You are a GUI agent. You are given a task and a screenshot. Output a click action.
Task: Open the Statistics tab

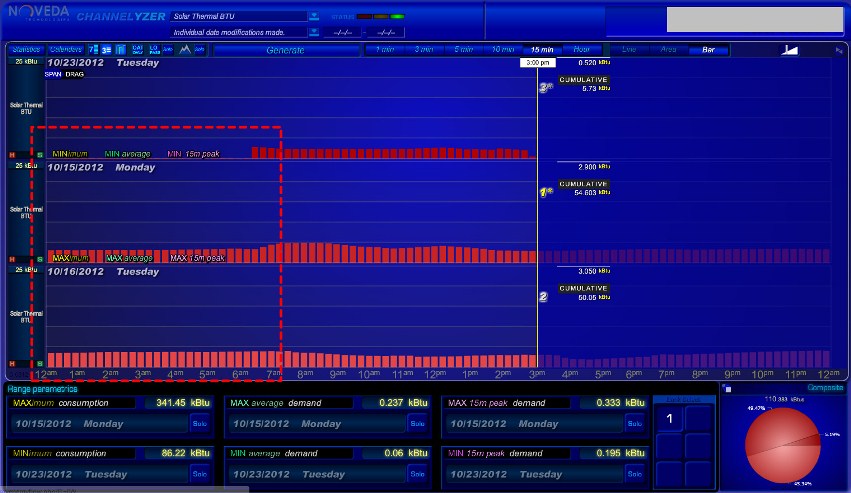click(x=26, y=49)
